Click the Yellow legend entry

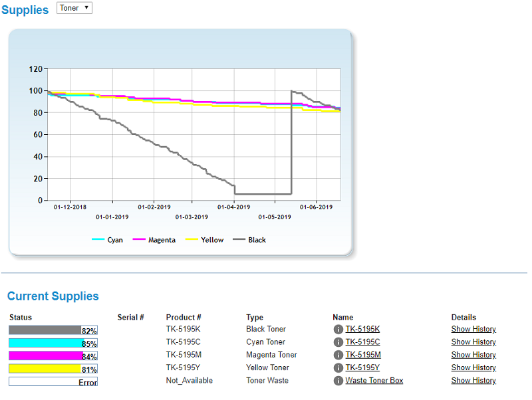coord(205,240)
